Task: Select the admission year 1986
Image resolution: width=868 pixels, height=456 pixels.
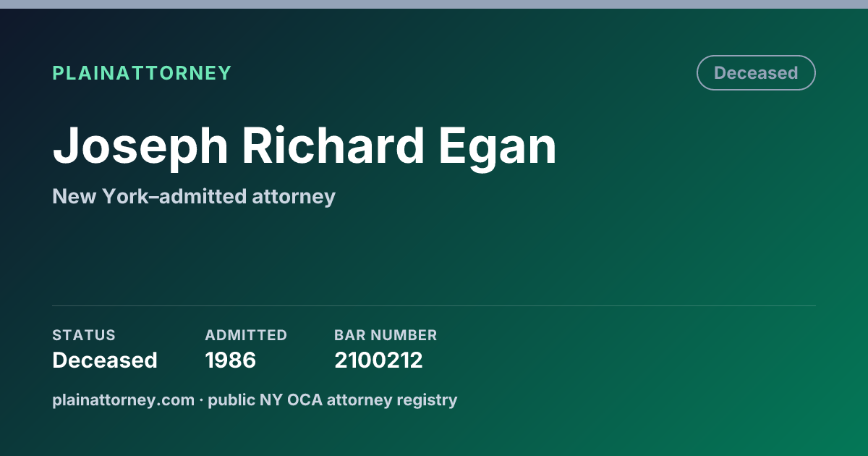Action: click(231, 360)
